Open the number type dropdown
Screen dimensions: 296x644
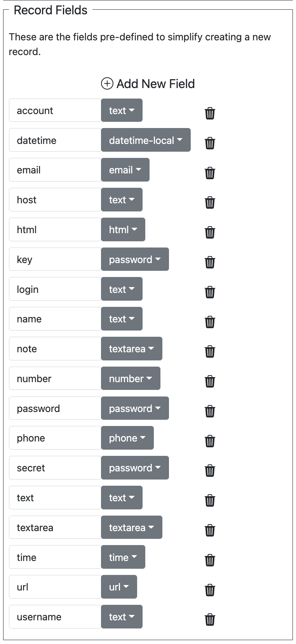pyautogui.click(x=131, y=378)
